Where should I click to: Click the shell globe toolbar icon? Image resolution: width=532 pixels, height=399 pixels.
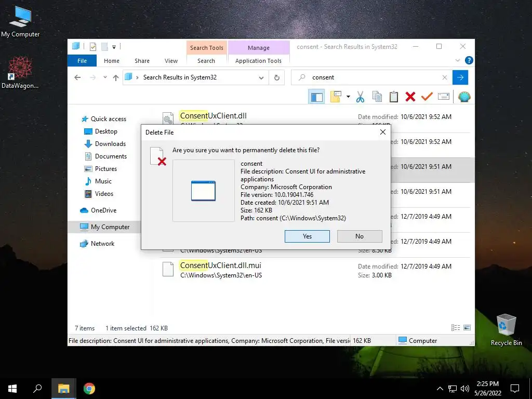pos(464,97)
